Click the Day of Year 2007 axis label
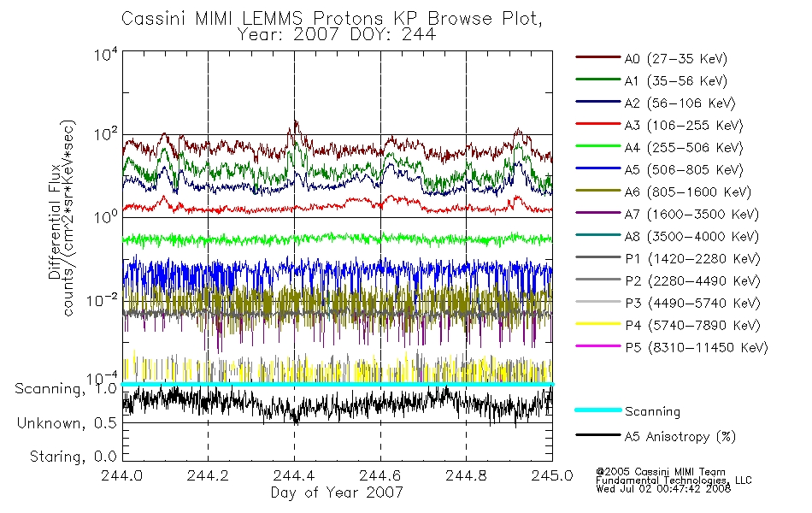This screenshot has width=812, height=513. click(337, 492)
